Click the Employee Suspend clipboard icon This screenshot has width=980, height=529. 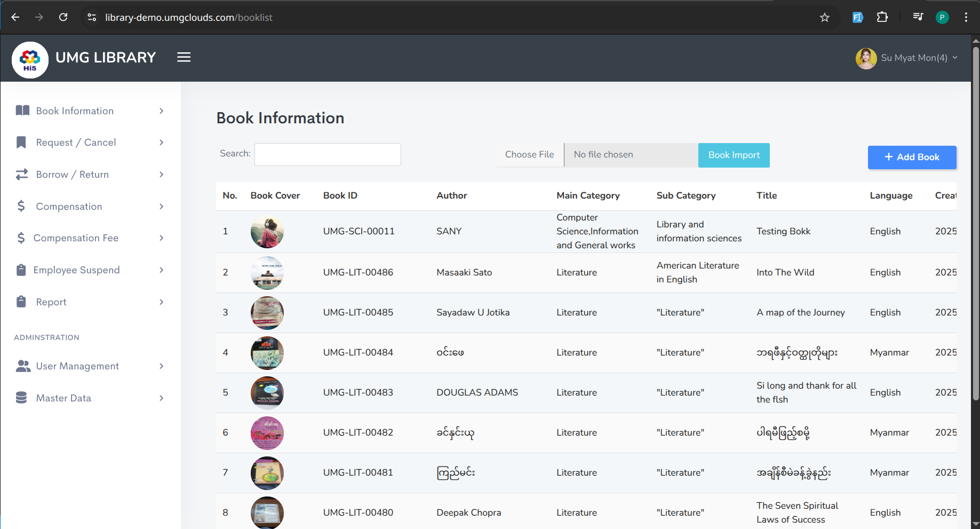(x=21, y=270)
